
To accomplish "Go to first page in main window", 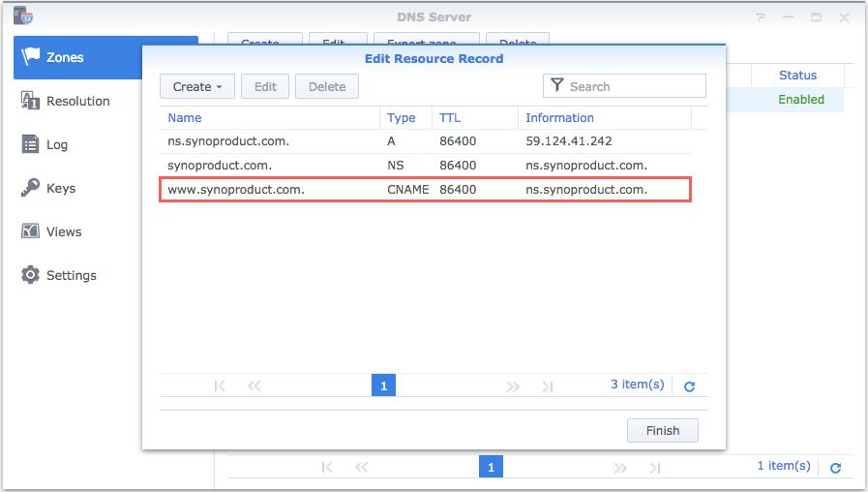I will coord(327,468).
